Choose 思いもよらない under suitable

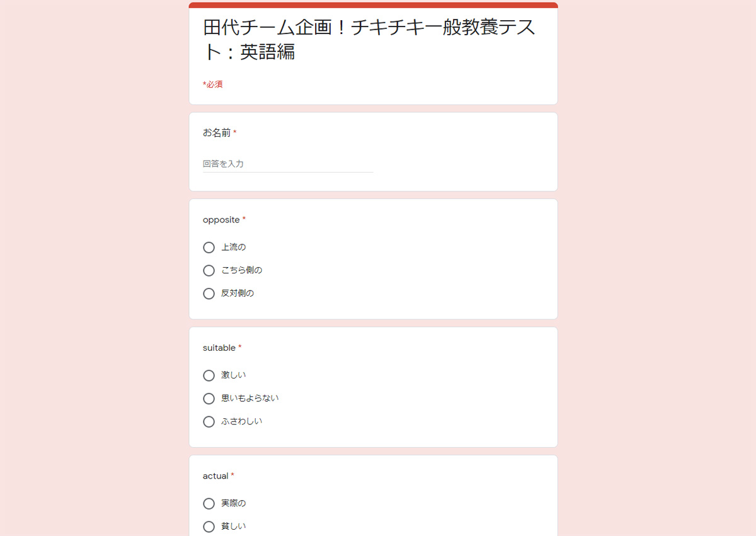[209, 399]
